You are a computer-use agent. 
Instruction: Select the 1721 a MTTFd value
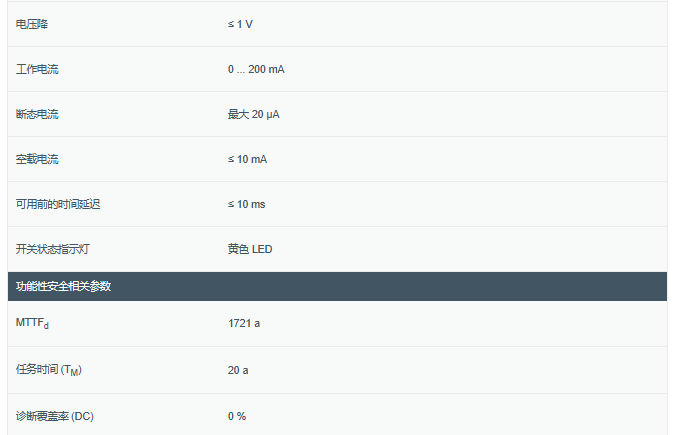(244, 324)
